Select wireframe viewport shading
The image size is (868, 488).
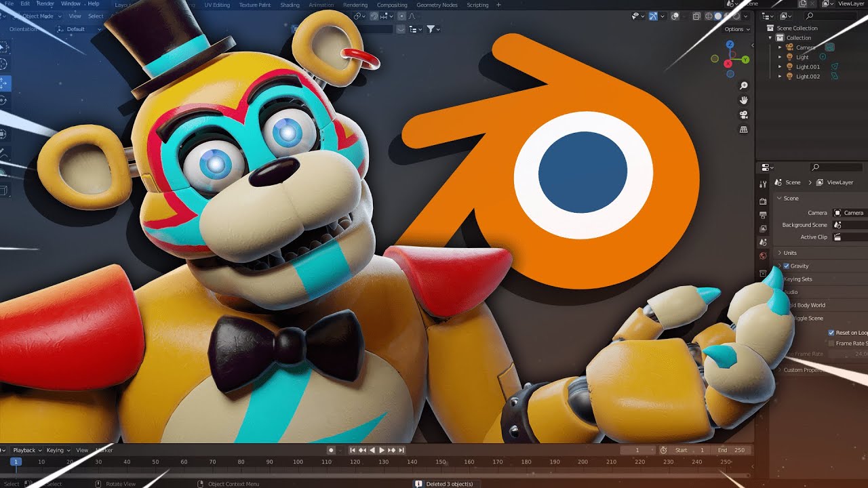(709, 16)
